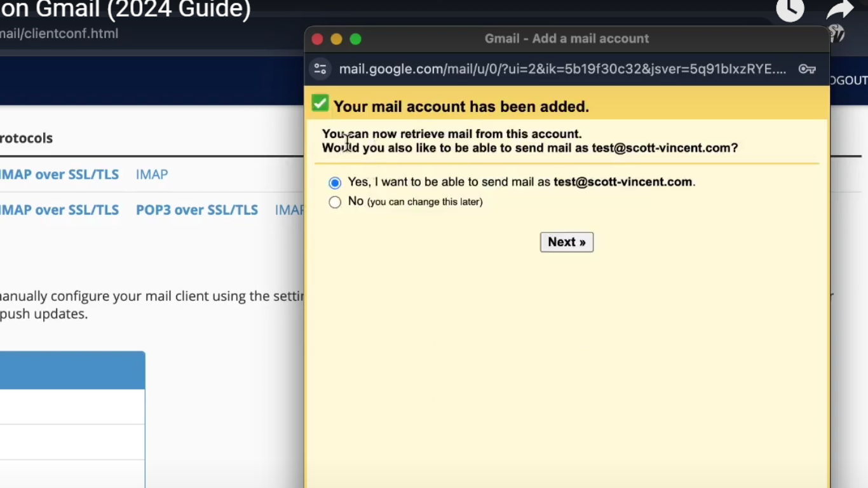Click the Gmail popup URL address field
The width and height of the screenshot is (868, 488).
(562, 69)
